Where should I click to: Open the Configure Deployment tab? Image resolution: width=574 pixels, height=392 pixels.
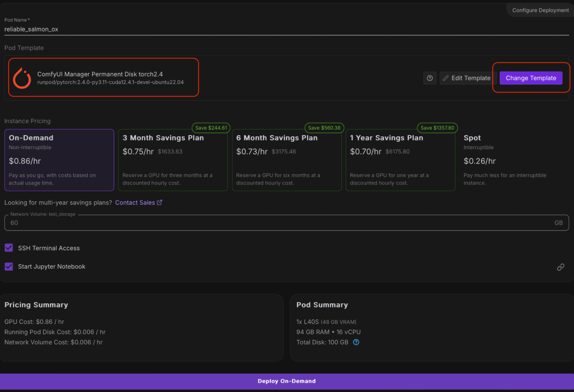click(540, 10)
